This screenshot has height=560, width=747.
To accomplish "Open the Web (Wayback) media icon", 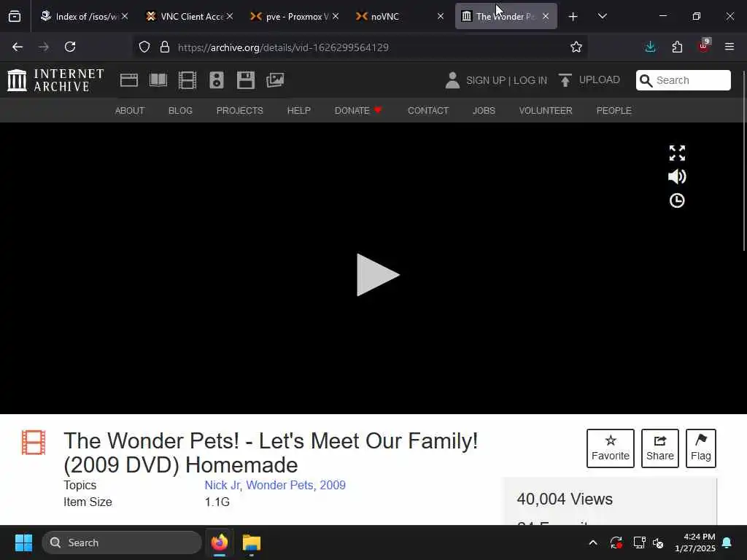I will (129, 80).
